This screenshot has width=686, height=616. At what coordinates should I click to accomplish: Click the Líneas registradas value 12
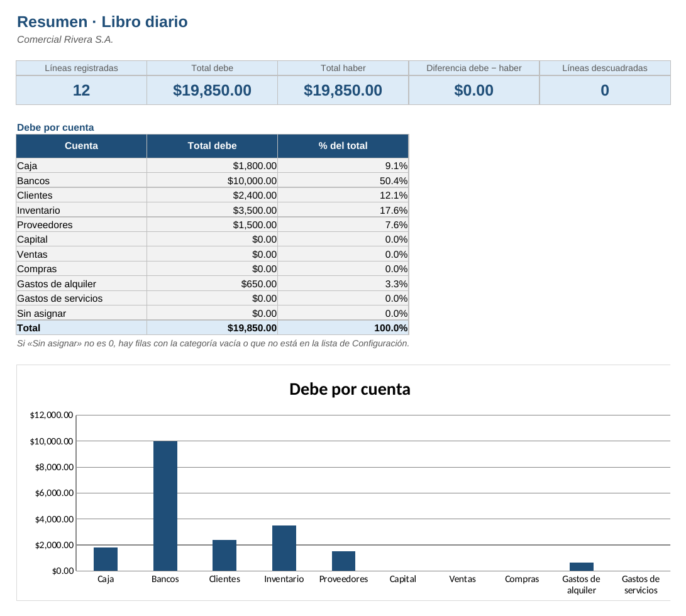[x=81, y=90]
